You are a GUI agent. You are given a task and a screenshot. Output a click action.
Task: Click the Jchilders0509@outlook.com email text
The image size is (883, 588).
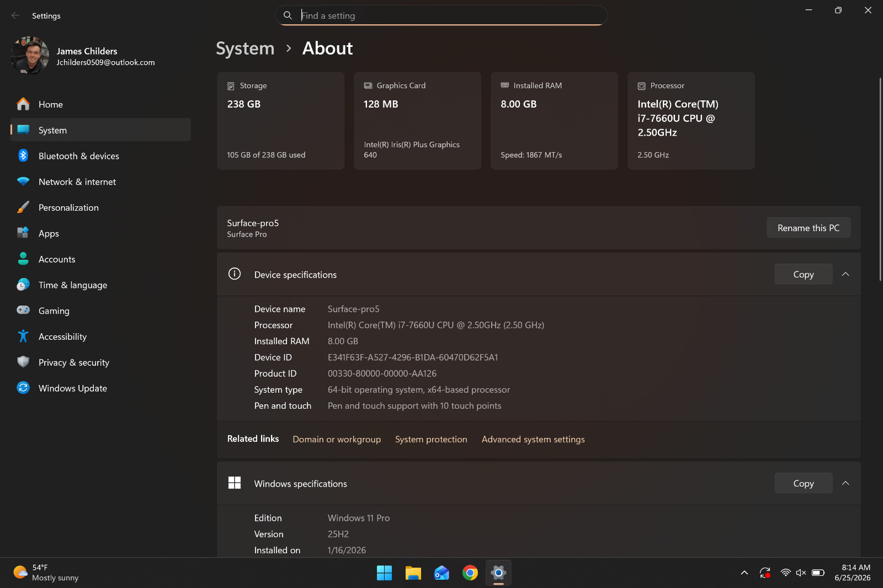(x=105, y=62)
